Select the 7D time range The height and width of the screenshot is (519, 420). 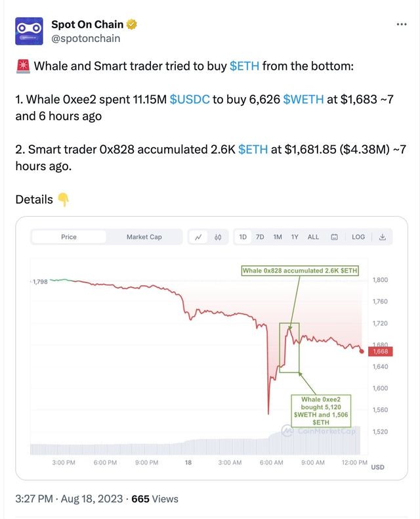point(260,237)
